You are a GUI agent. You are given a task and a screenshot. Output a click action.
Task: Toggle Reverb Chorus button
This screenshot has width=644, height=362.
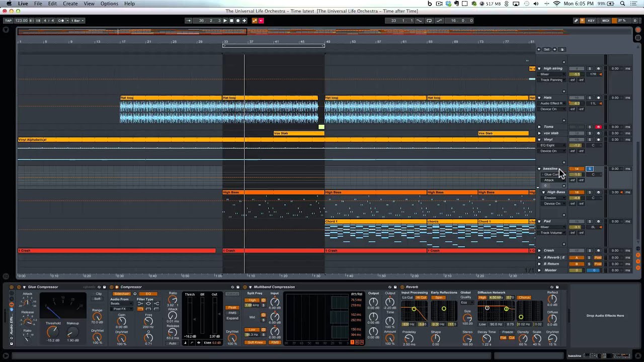524,298
